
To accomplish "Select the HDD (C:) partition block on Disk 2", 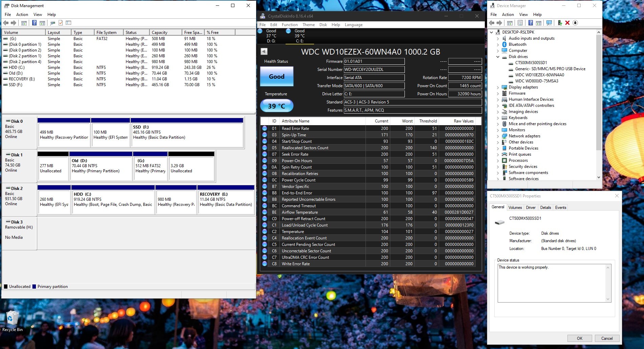I will [x=113, y=200].
